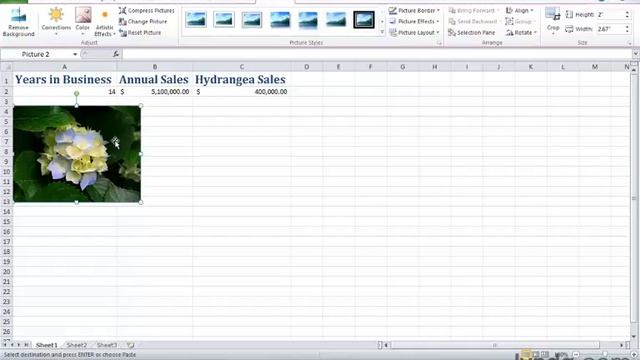Click the 'Annual Sales' cell
The width and height of the screenshot is (640, 360).
pyautogui.click(x=155, y=80)
